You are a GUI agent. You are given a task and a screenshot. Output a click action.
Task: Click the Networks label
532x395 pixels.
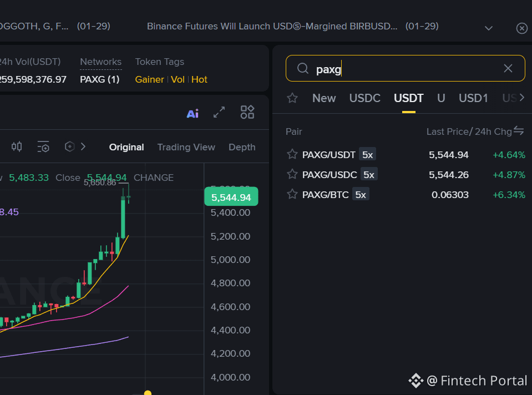coord(101,62)
